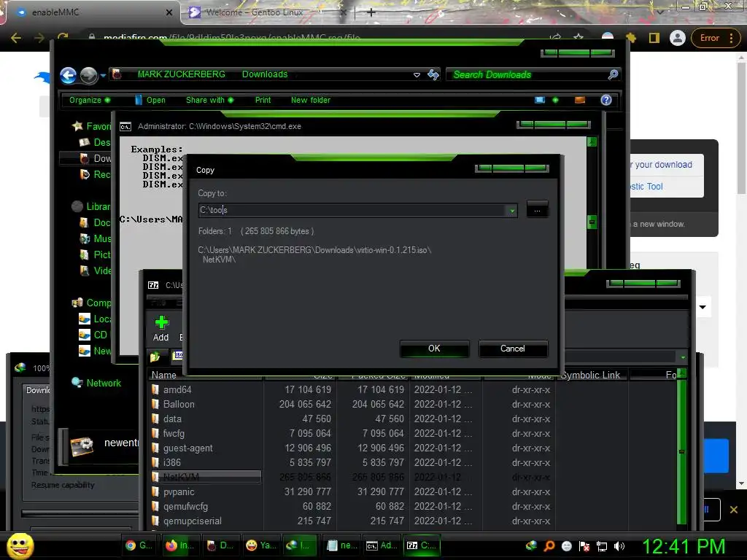This screenshot has width=747, height=560.
Task: Open Explorer recent locations dropdown arrow
Action: [x=103, y=75]
